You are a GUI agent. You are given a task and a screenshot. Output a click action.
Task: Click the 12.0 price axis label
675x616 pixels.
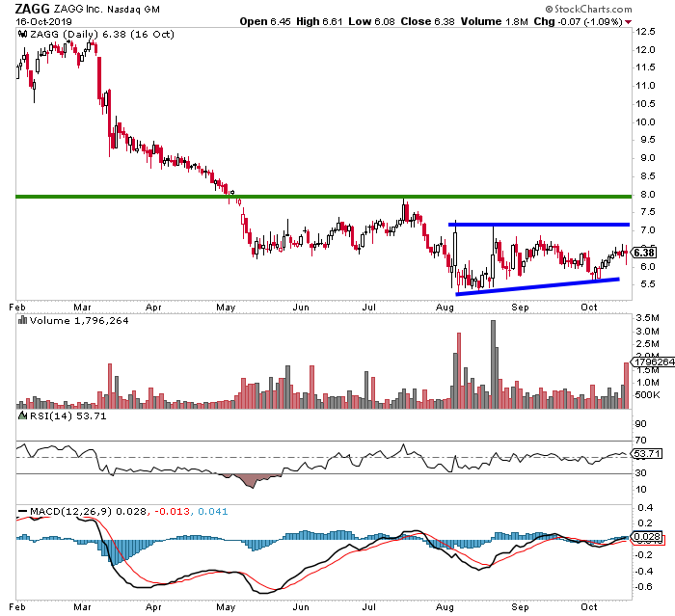tap(646, 50)
